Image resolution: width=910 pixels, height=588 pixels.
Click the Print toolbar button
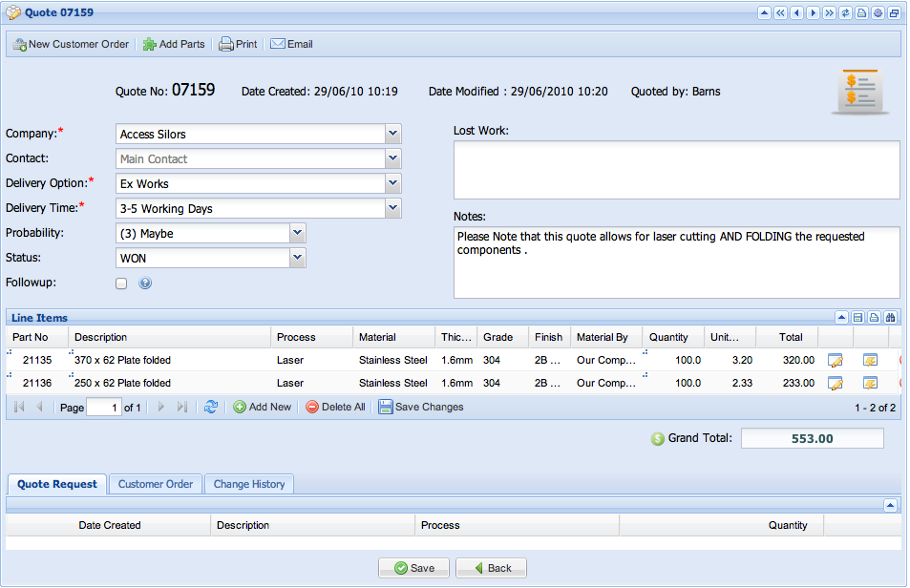pyautogui.click(x=238, y=44)
